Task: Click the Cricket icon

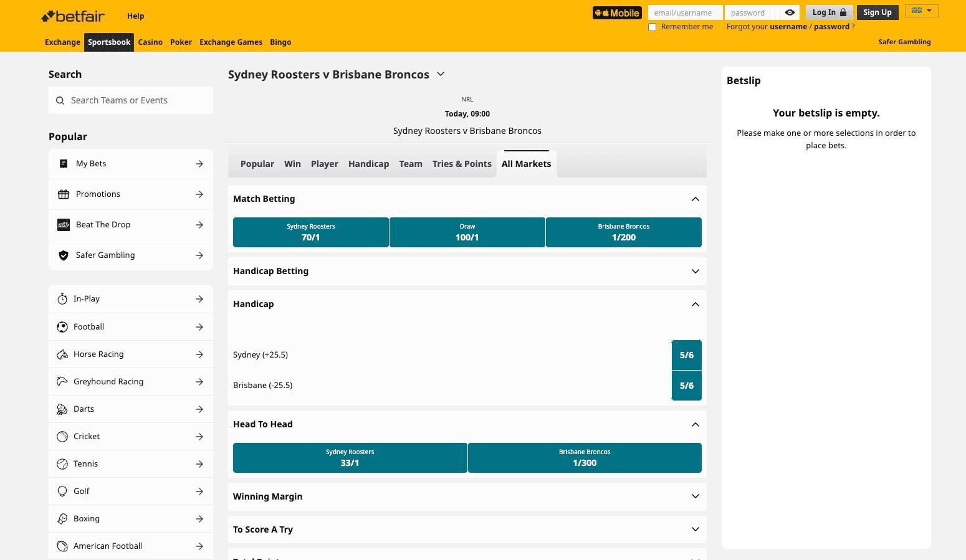Action: point(62,437)
